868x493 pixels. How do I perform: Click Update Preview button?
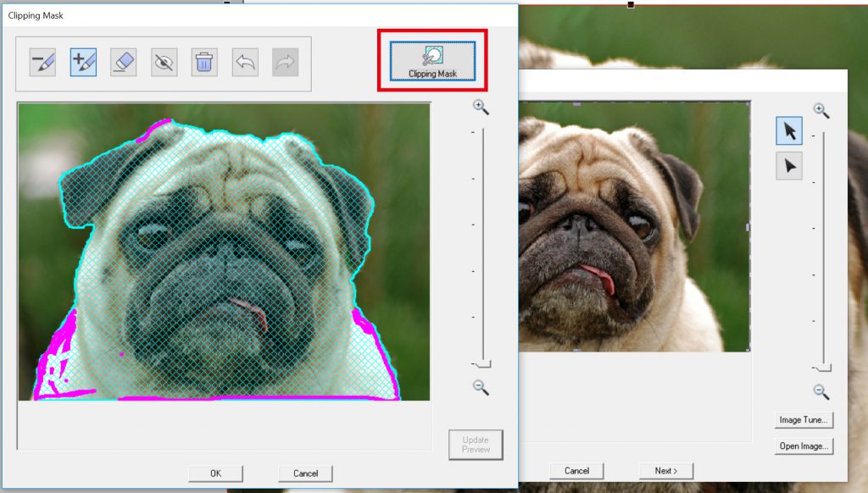476,445
